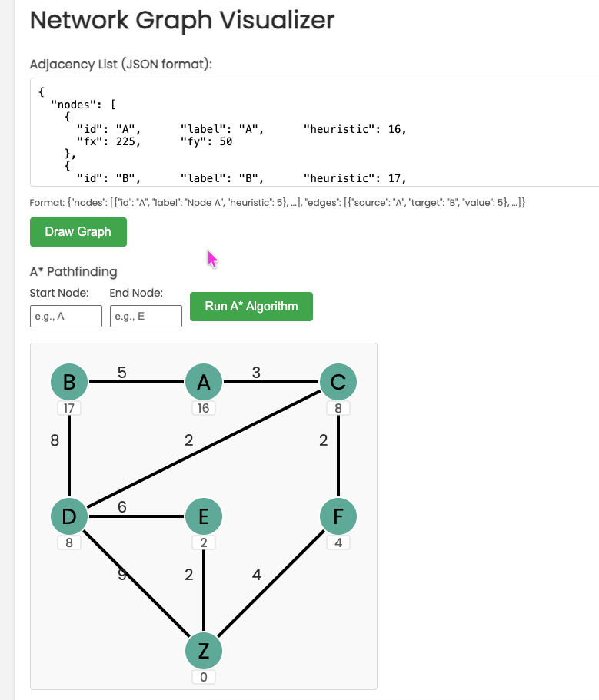This screenshot has height=700, width=599.
Task: Select node B circle in the graph
Action: [69, 382]
